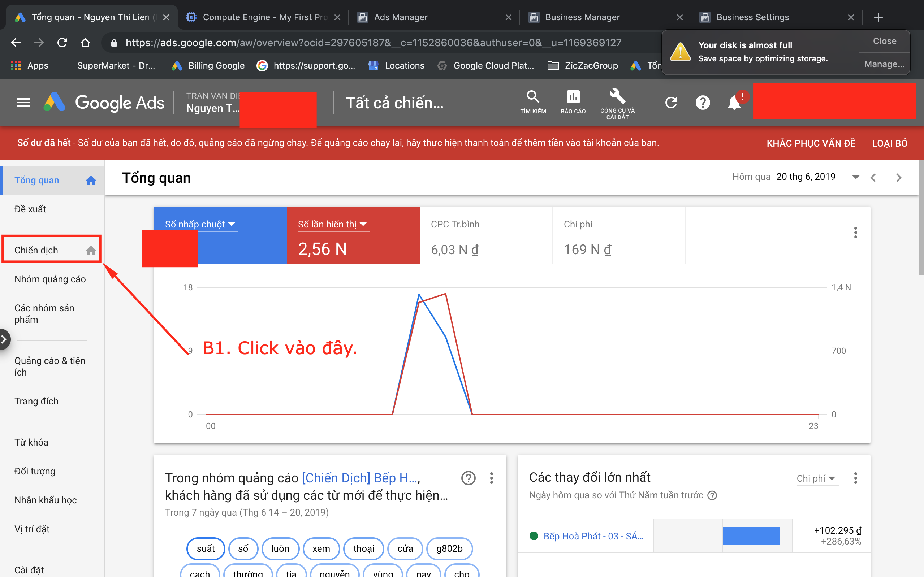The height and width of the screenshot is (577, 924).
Task: Click the browser forward arrow
Action: [x=39, y=42]
